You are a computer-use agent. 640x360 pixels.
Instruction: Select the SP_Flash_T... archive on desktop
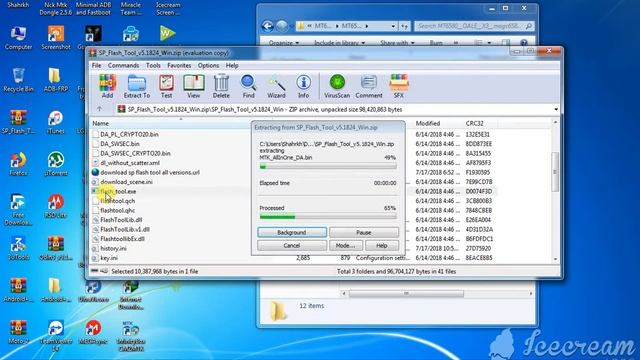tap(18, 122)
